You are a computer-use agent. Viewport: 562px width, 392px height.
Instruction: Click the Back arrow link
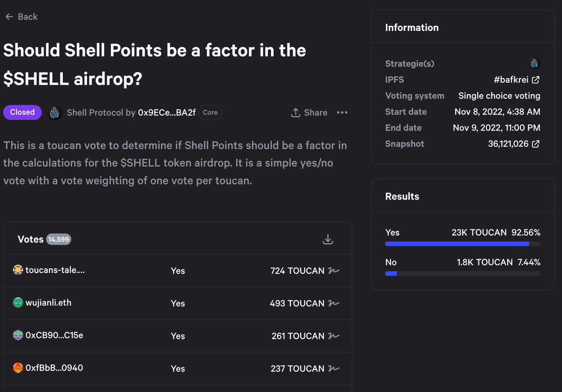pos(21,17)
